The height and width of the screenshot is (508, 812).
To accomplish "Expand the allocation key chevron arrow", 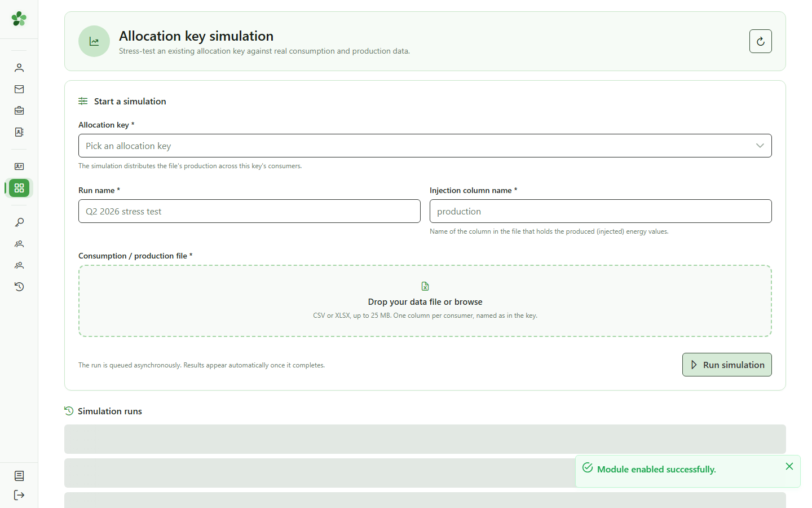I will [760, 146].
